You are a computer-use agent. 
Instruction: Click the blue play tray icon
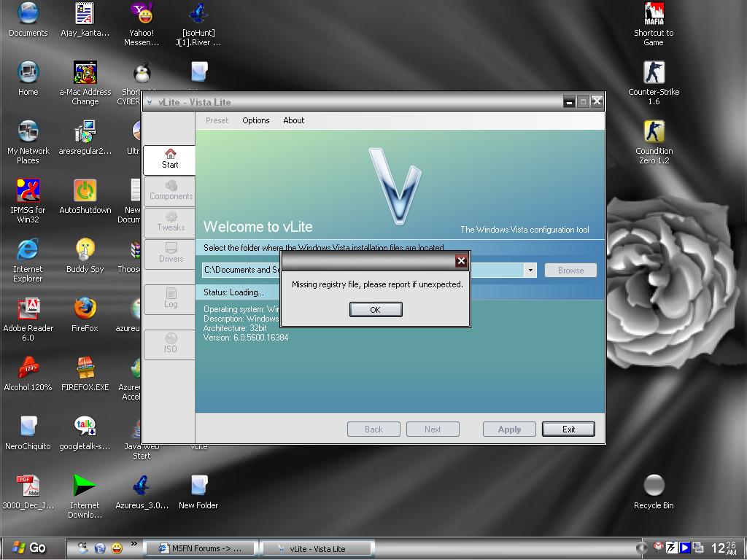(x=684, y=548)
